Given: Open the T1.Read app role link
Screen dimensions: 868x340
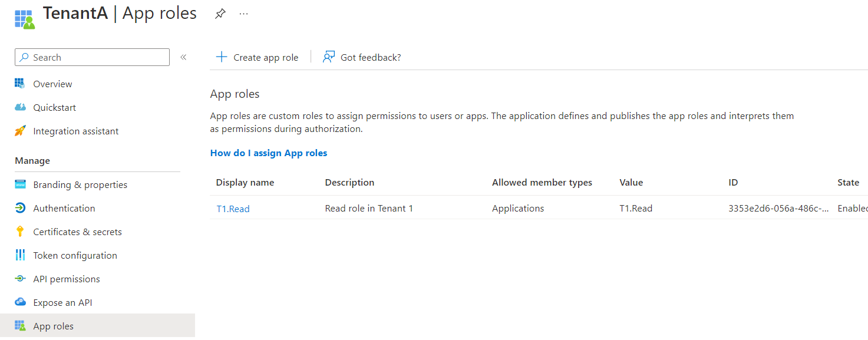Looking at the screenshot, I should tap(233, 209).
